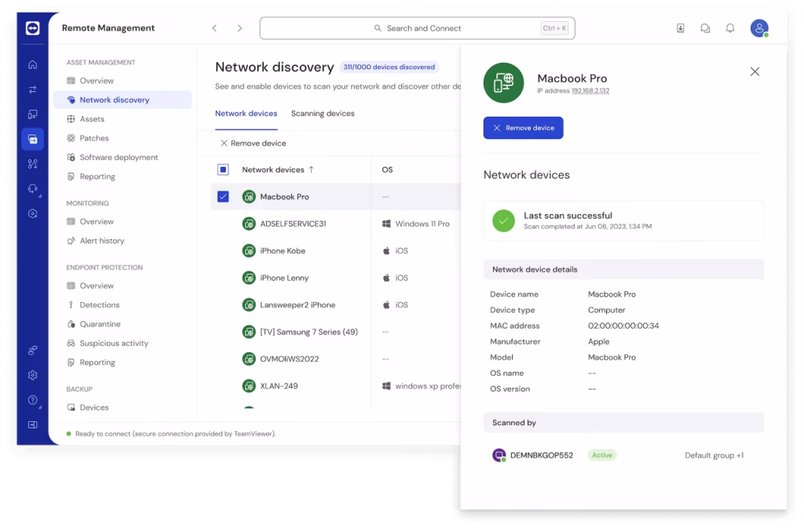Screen dimensions: 804x532
Task: Close the Macbook Pro details panel
Action: [755, 71]
